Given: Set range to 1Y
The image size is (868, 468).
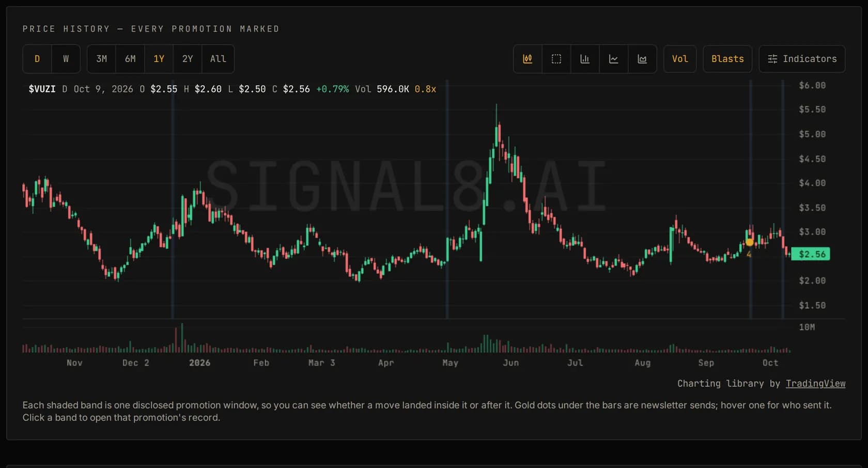Looking at the screenshot, I should (159, 59).
